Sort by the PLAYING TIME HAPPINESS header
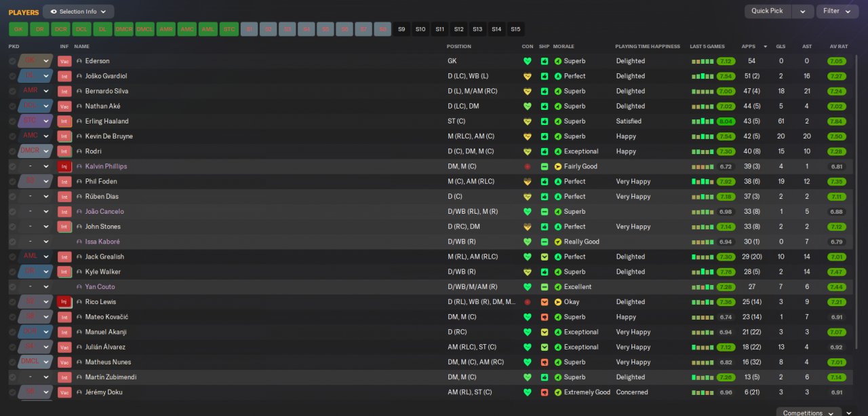Image resolution: width=868 pixels, height=416 pixels. (x=648, y=47)
